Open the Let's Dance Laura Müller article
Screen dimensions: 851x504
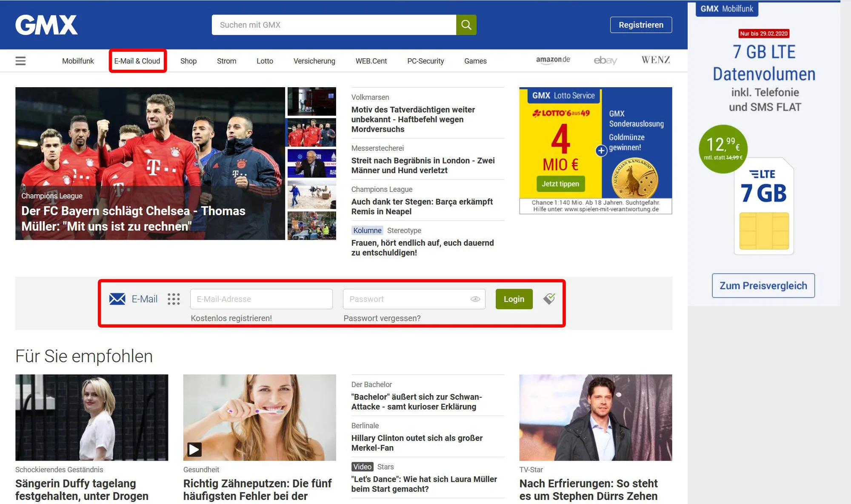[424, 484]
